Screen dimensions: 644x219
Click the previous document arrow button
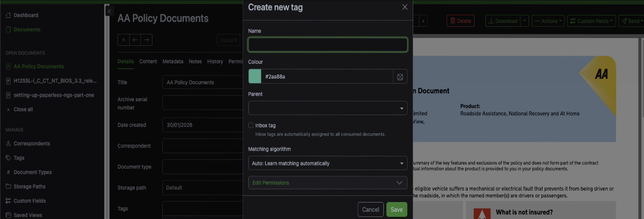click(x=135, y=40)
